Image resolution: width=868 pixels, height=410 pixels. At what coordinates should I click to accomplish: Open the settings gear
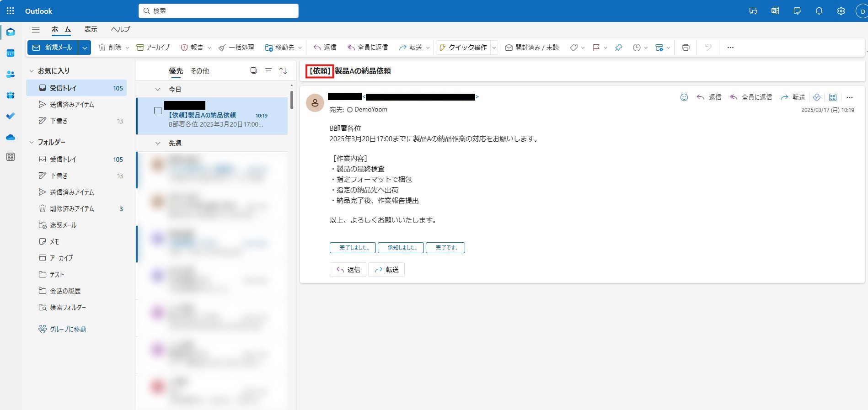click(x=841, y=11)
